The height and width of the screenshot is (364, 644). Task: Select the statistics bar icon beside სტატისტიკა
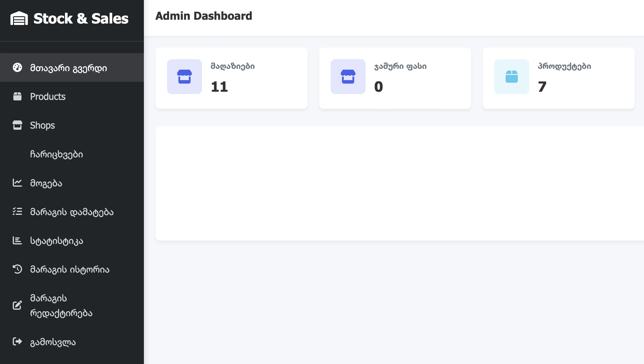(x=17, y=241)
